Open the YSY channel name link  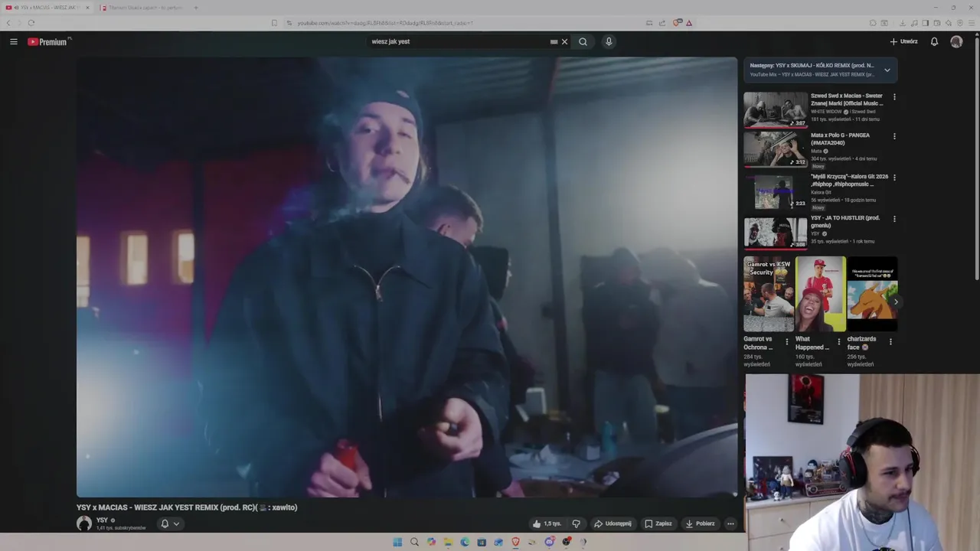(102, 520)
